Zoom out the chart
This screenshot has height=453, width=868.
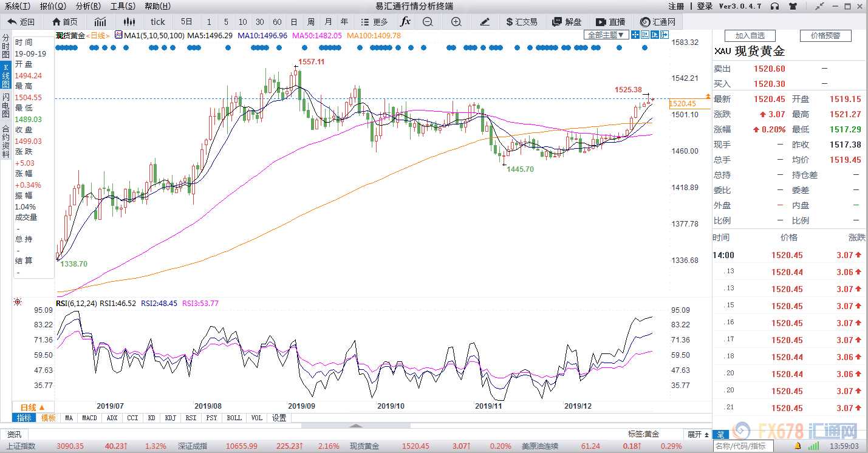428,22
